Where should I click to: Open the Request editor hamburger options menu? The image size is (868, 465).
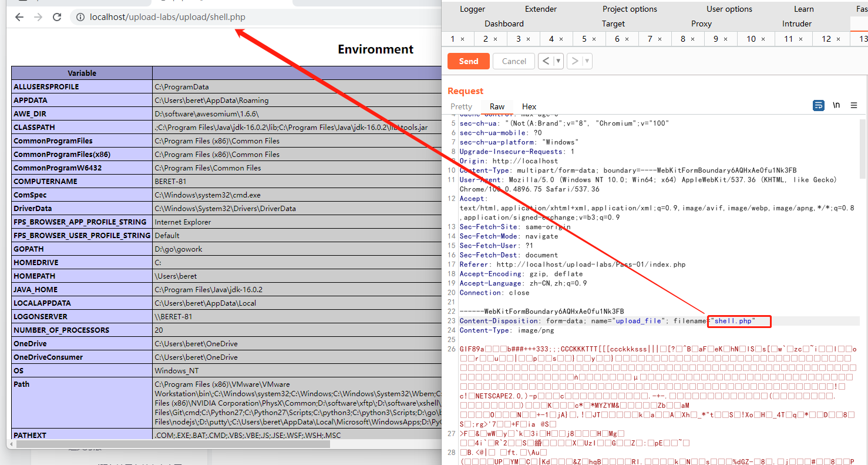pyautogui.click(x=854, y=106)
